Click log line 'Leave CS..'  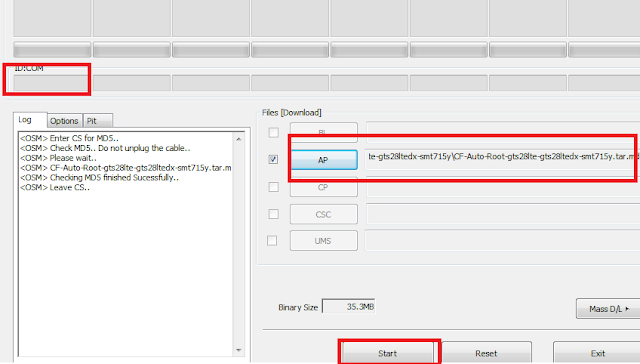pyautogui.click(x=55, y=188)
